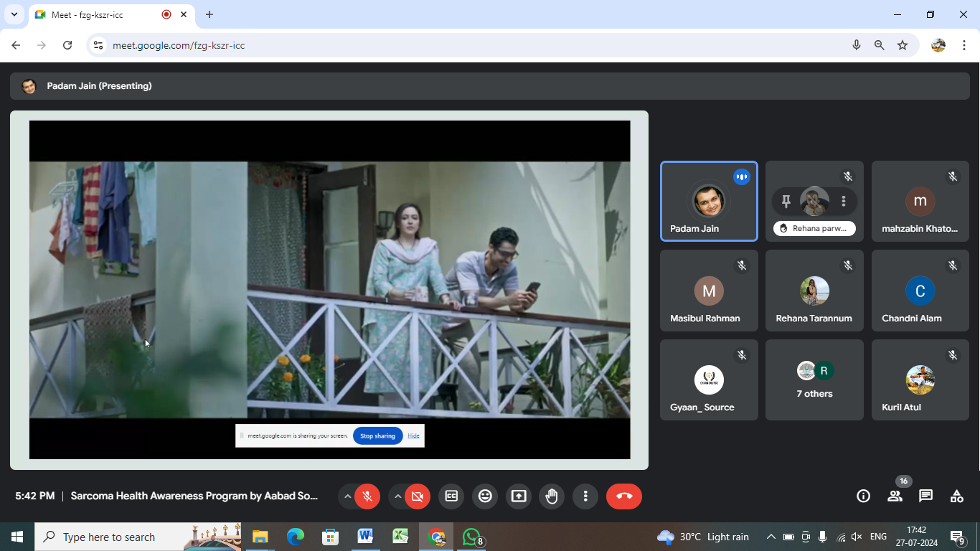Open the meeting details info icon
980x551 pixels.
[x=864, y=496]
